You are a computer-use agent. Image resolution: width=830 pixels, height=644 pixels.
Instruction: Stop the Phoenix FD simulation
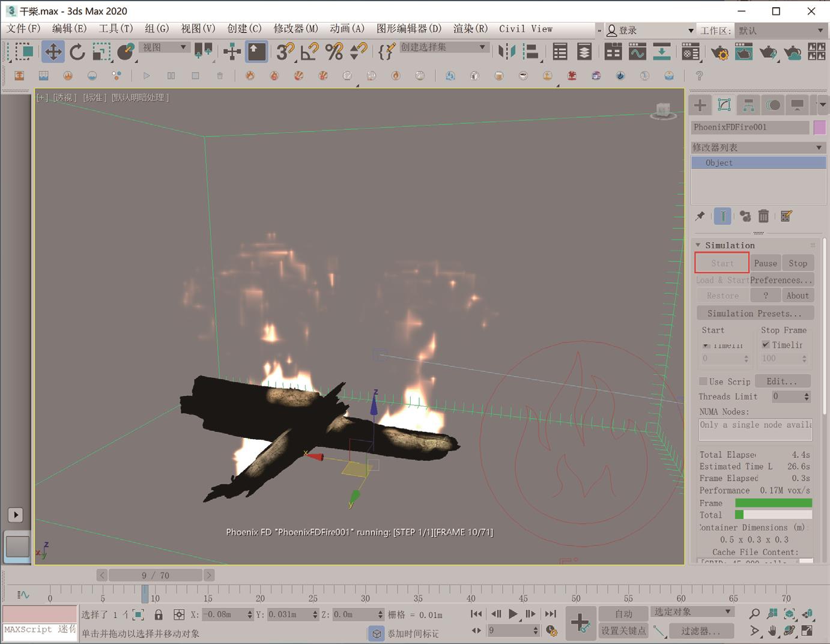798,263
